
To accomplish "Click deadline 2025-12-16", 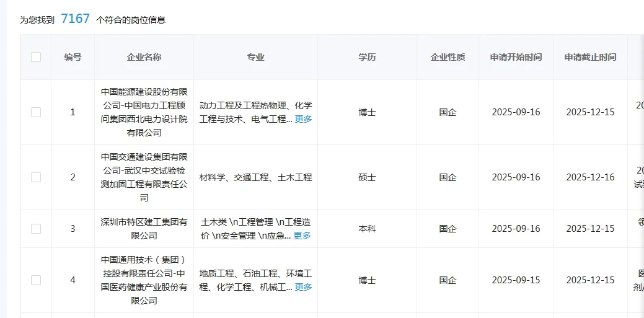I will 590,177.
